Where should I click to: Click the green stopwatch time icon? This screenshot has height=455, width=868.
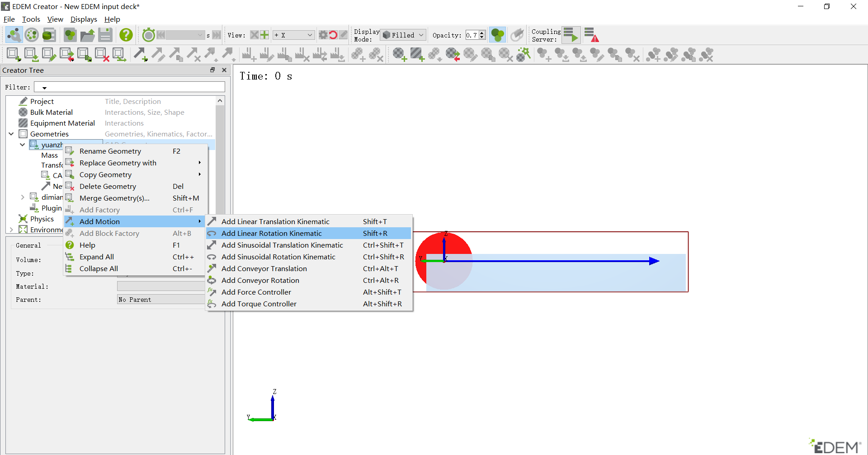148,35
